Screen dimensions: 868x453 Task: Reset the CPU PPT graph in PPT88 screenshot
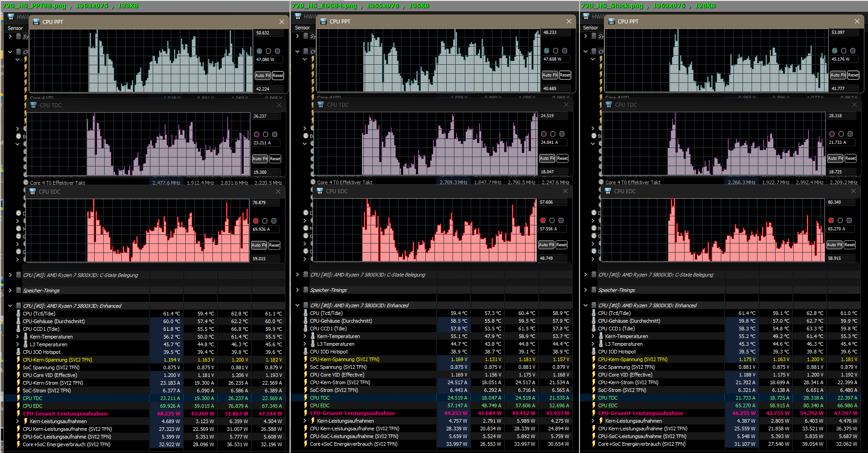pyautogui.click(x=278, y=76)
